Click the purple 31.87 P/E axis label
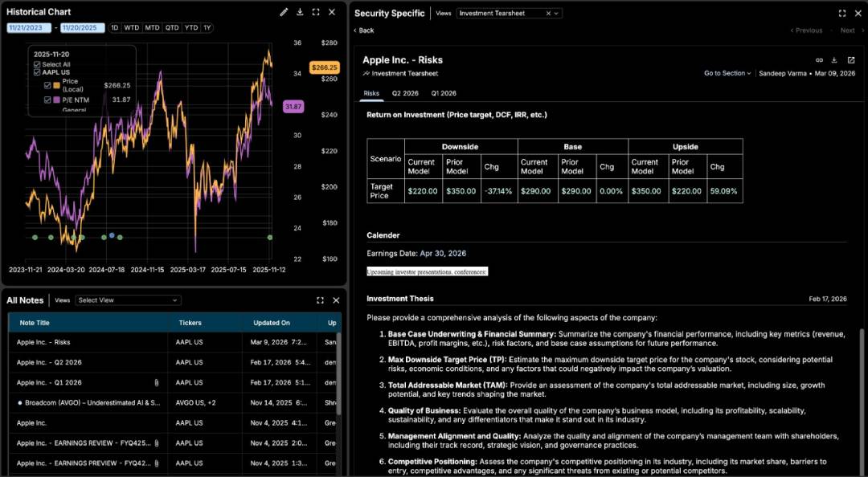Viewport: 868px width, 477px height. (293, 107)
